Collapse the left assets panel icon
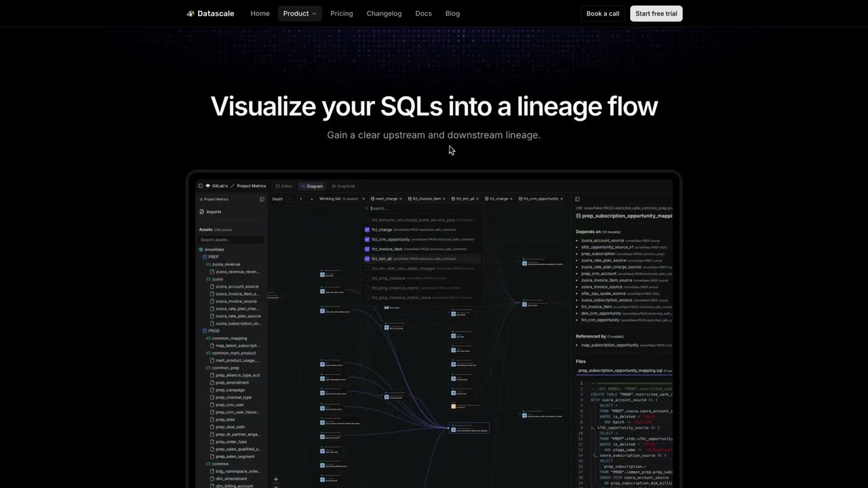 click(262, 199)
